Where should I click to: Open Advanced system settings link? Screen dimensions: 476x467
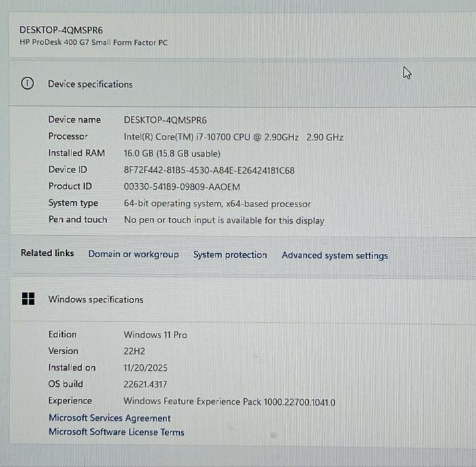335,255
